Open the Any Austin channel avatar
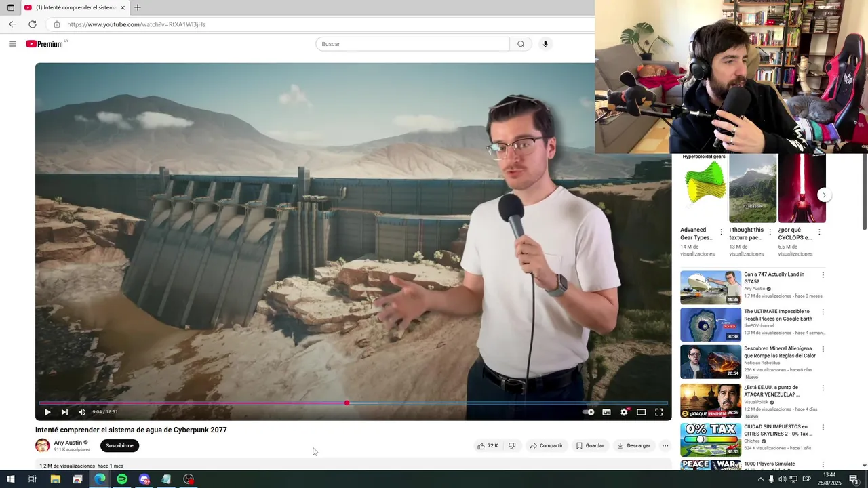 pyautogui.click(x=42, y=445)
